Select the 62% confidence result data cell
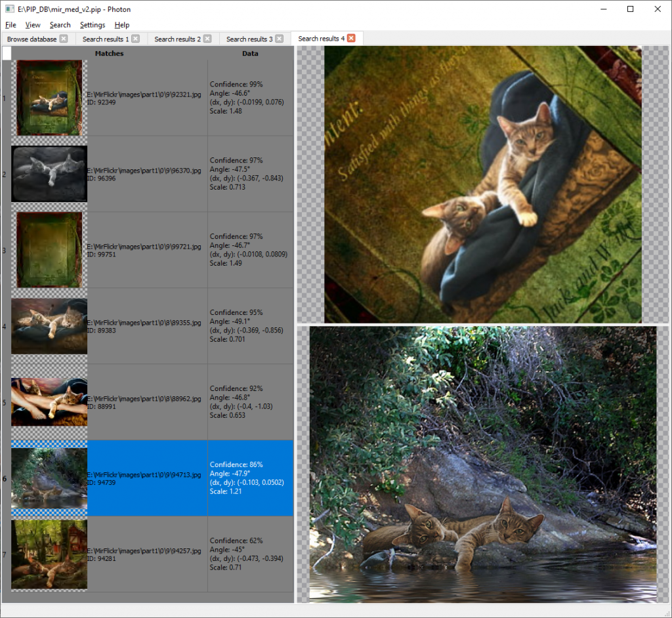Image resolution: width=672 pixels, height=618 pixels. coord(250,554)
